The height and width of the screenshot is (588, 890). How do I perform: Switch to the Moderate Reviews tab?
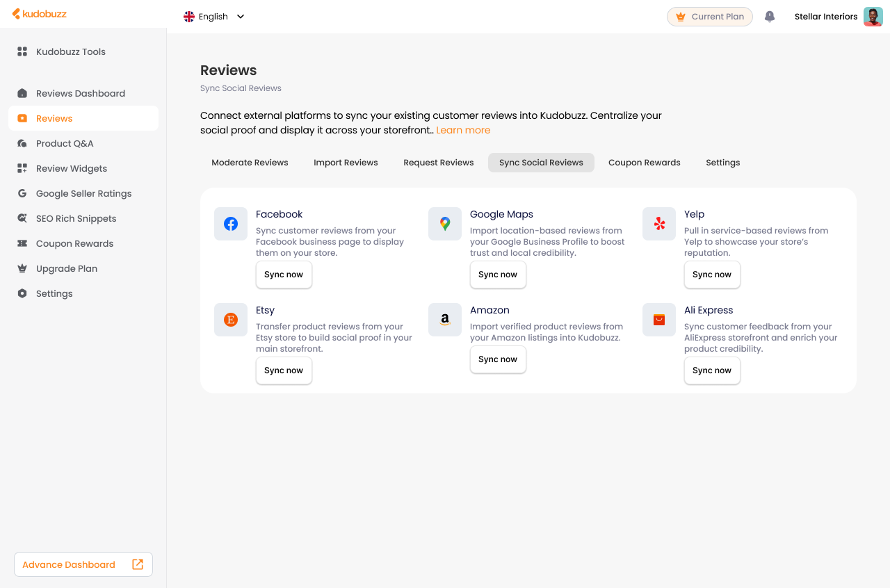(250, 163)
